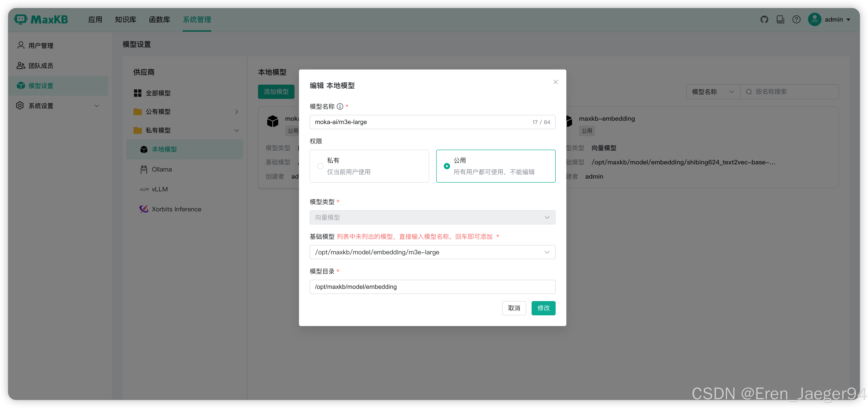Click the 用户管理 person icon
Screen dimensions: 868x408
click(21, 45)
